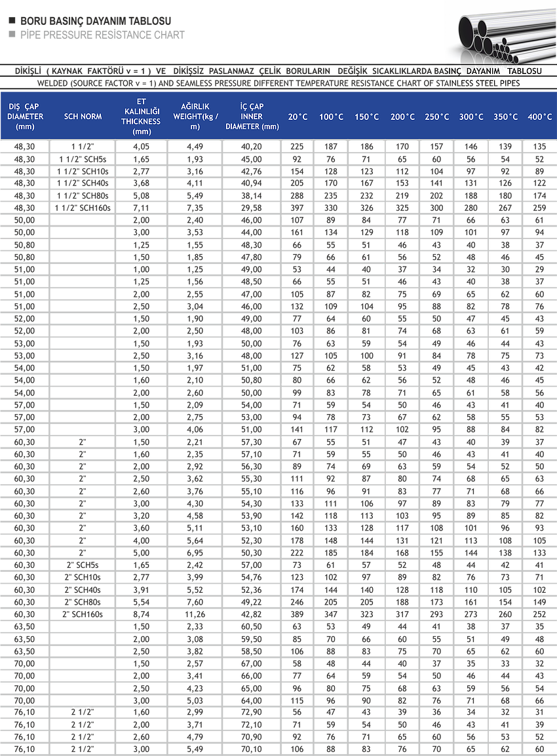Select the İÇ ÇAP INNER DIAMETER header

[x=252, y=117]
